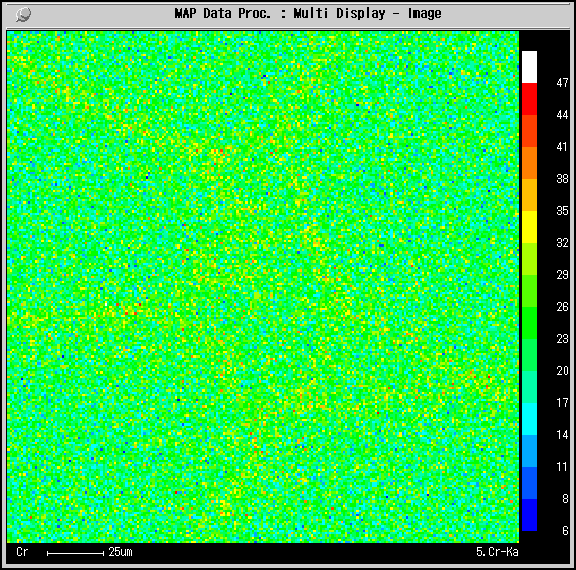The width and height of the screenshot is (576, 570).
Task: Click the scale value 20
Action: pyautogui.click(x=562, y=371)
